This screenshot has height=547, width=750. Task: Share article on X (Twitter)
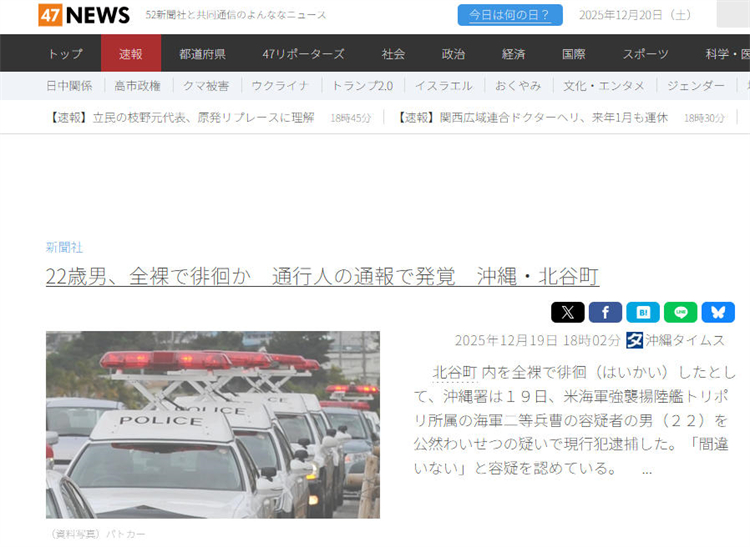click(x=567, y=313)
